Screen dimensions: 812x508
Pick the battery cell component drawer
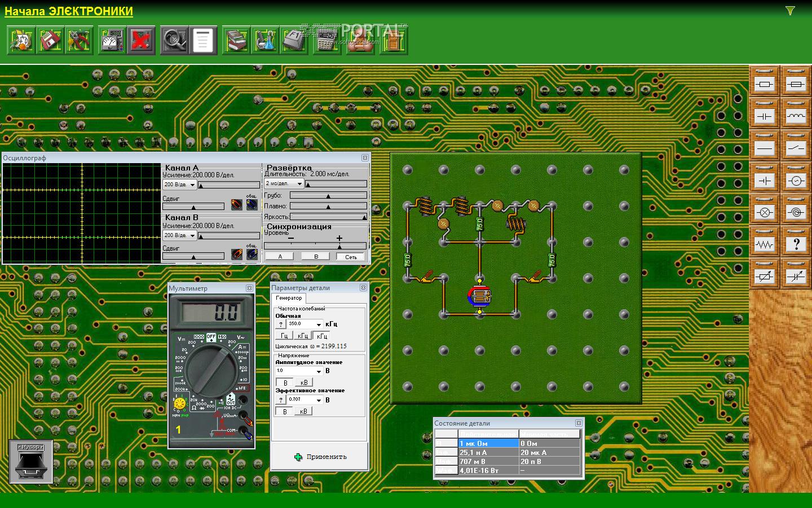tap(765, 178)
